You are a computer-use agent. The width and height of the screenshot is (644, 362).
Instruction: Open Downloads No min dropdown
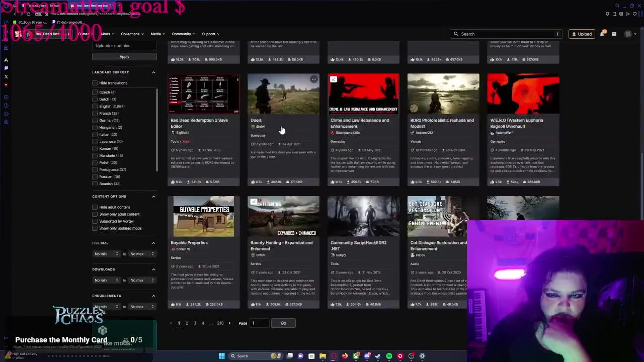tap(107, 280)
